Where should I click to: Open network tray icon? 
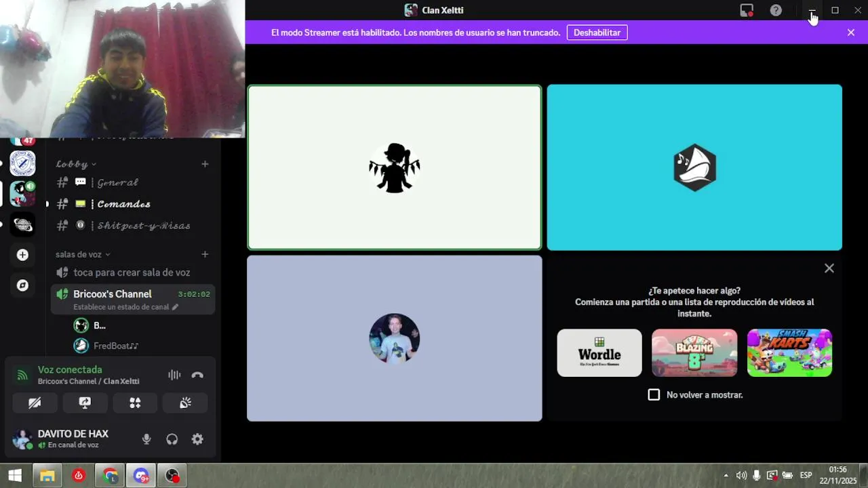point(772,475)
